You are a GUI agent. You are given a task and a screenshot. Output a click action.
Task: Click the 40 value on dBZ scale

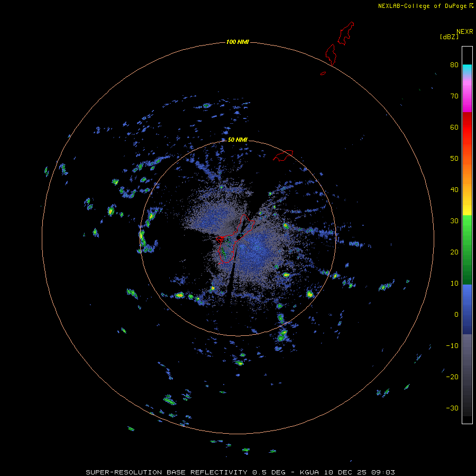[x=454, y=190]
